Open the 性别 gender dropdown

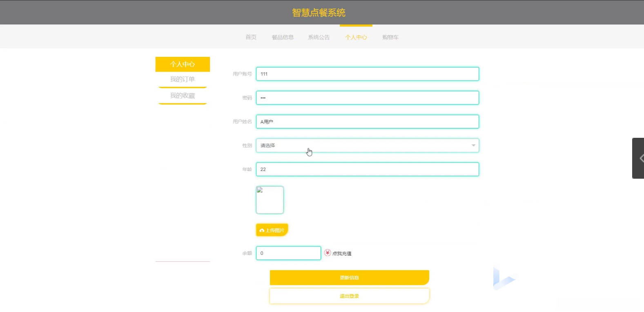pyautogui.click(x=367, y=146)
